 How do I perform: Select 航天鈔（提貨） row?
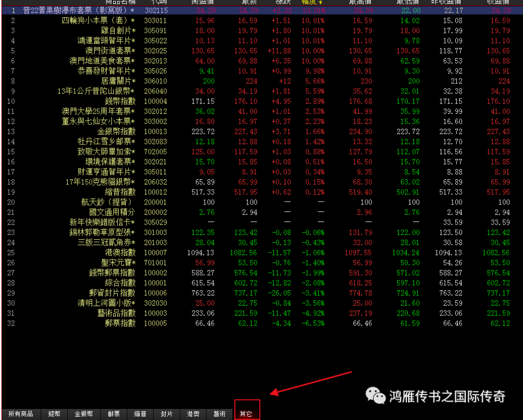(262, 202)
